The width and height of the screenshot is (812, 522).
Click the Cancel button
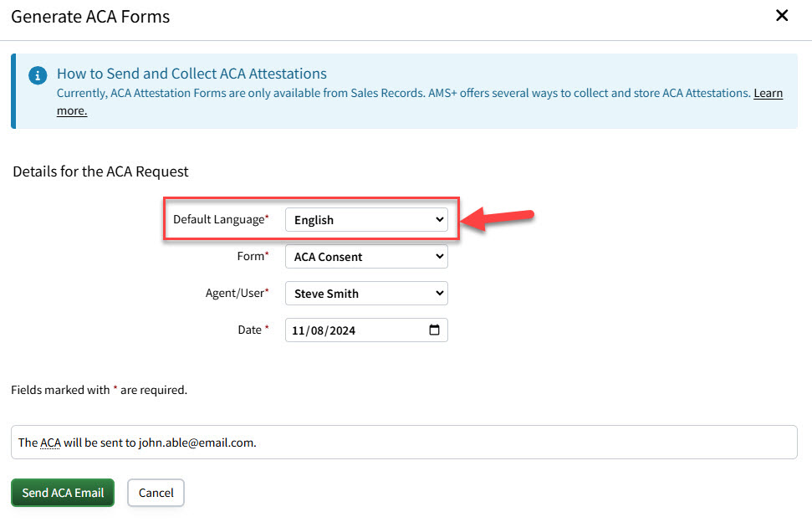156,493
